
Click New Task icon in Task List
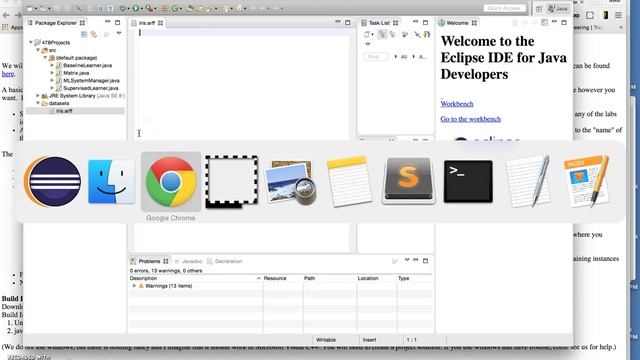(x=367, y=35)
